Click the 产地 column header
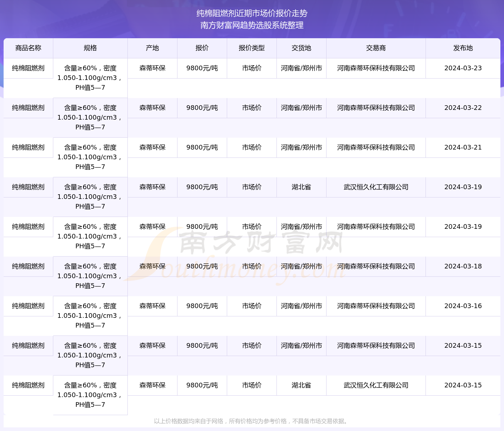 tap(152, 48)
